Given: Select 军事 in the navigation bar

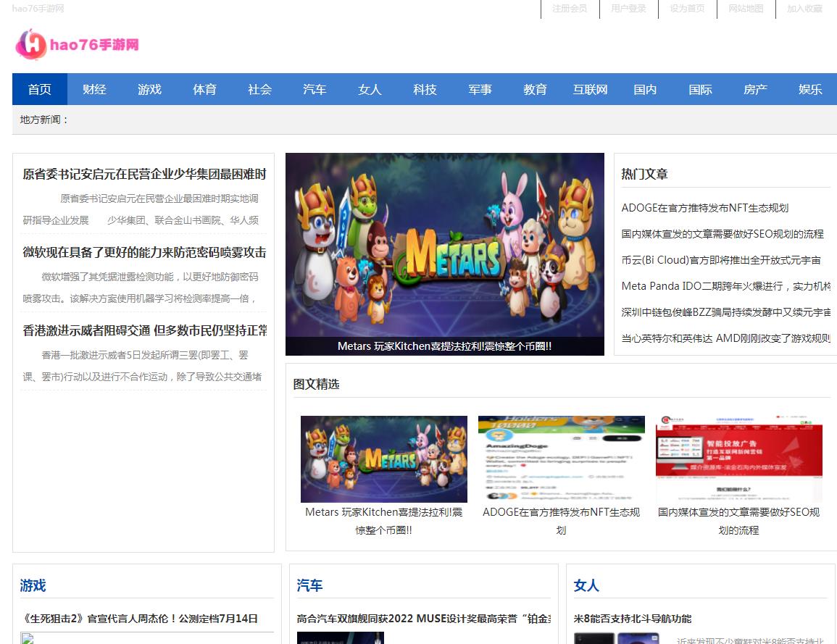Looking at the screenshot, I should tap(480, 89).
